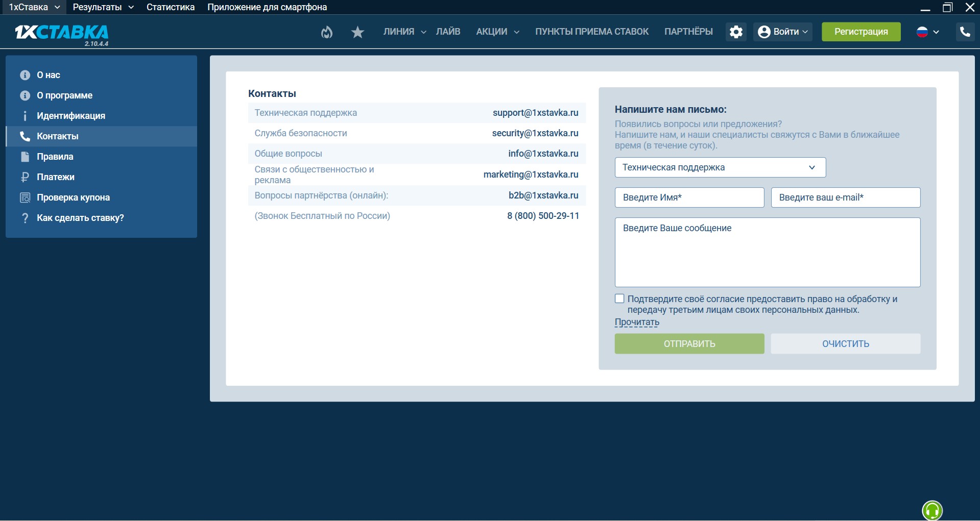Expand the ЛИНИЯ menu chevron

(x=423, y=32)
